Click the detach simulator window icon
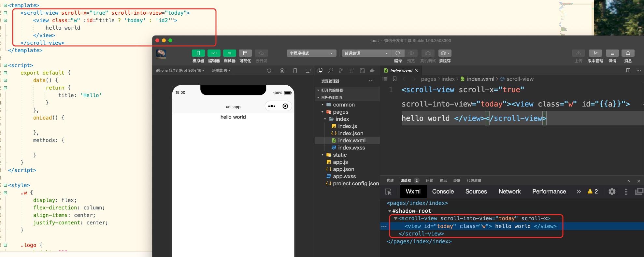 coord(308,71)
